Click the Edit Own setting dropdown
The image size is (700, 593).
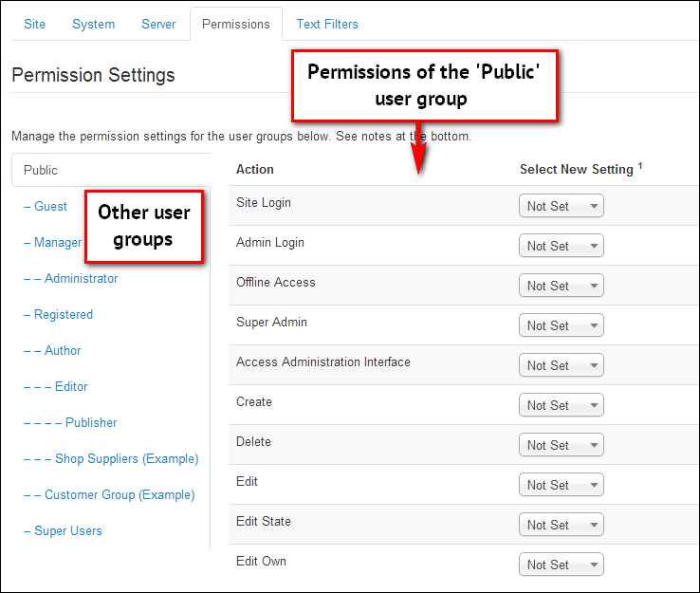tap(562, 565)
